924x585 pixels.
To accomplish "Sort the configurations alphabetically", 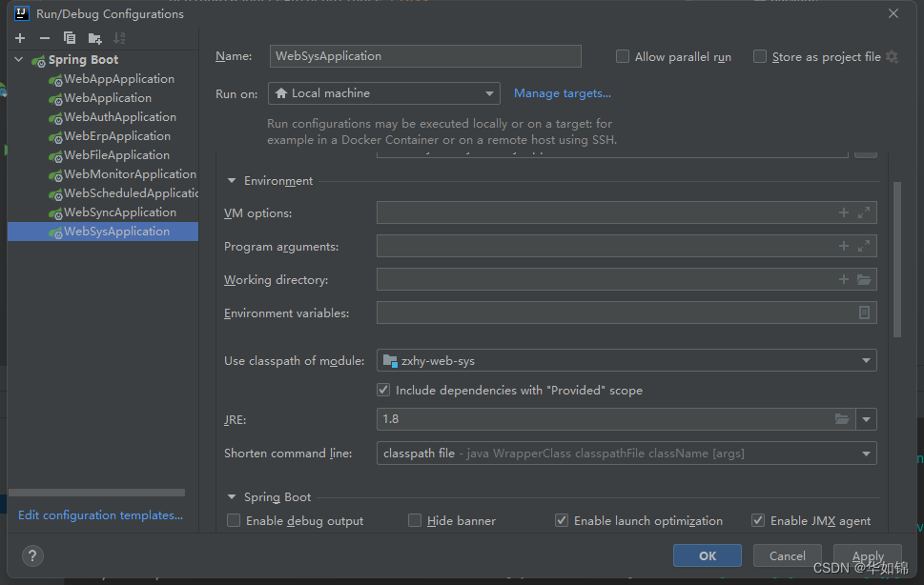I will pyautogui.click(x=119, y=38).
